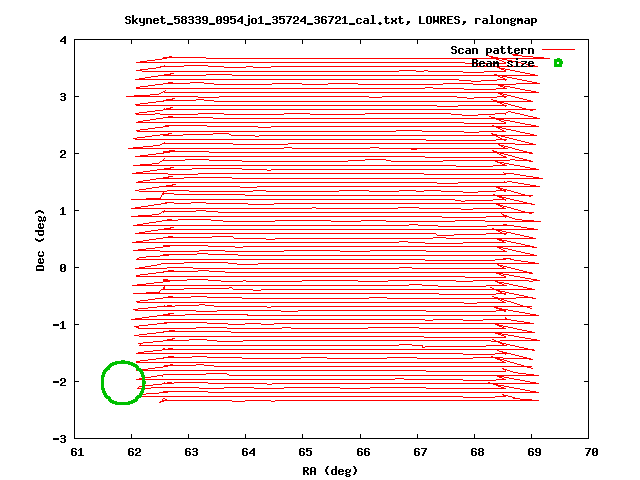Click the y-axis tick label 0
The width and height of the screenshot is (640, 480).
point(63,268)
